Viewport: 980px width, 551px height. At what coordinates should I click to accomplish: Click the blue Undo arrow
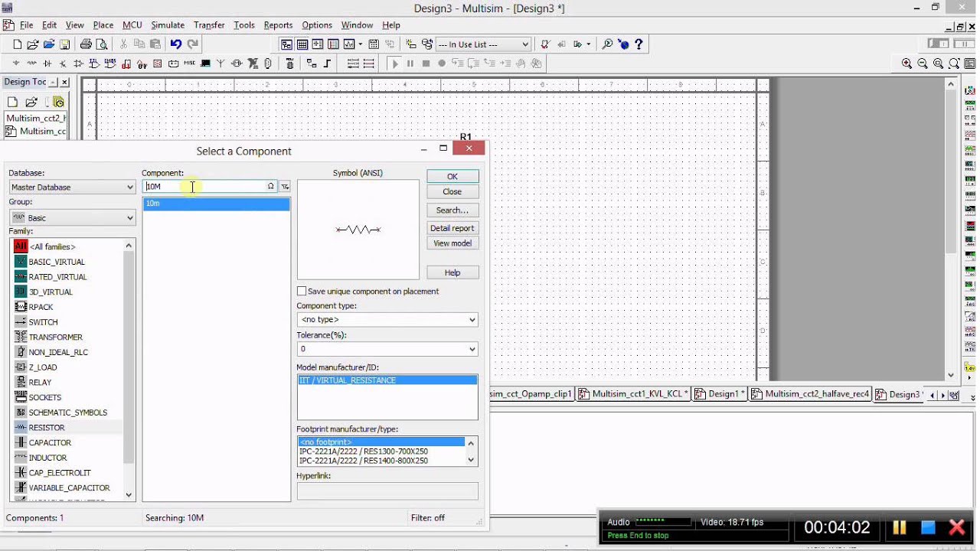click(x=176, y=44)
